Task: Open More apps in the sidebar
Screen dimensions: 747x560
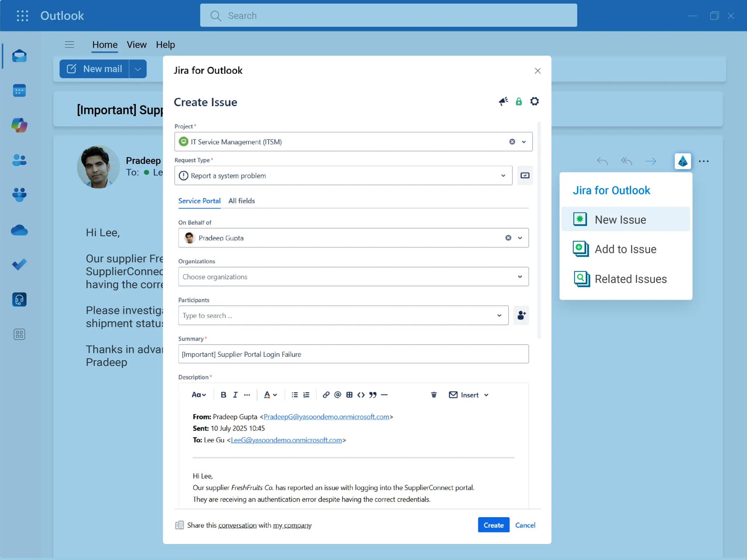Action: (x=19, y=334)
